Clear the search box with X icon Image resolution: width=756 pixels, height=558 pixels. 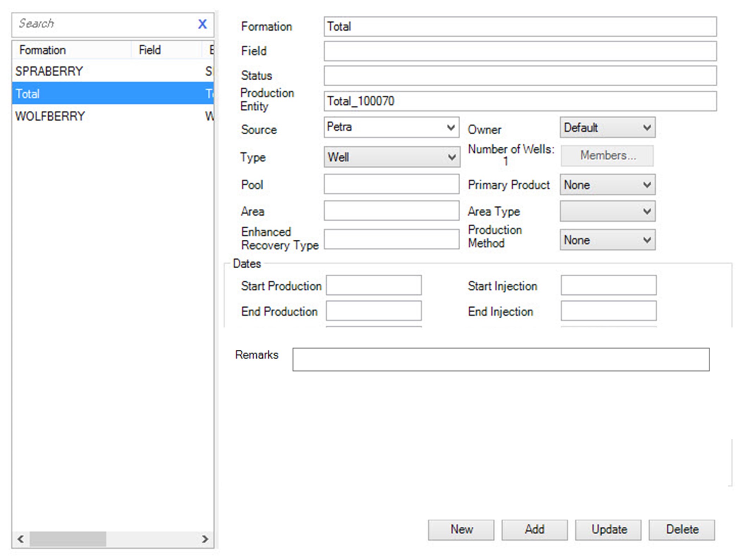(x=202, y=24)
